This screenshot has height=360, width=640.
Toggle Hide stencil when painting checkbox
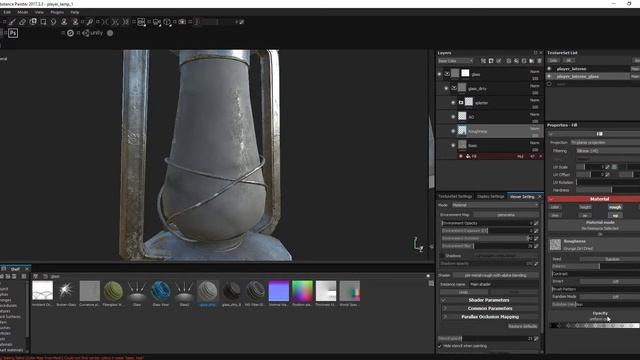(x=440, y=346)
